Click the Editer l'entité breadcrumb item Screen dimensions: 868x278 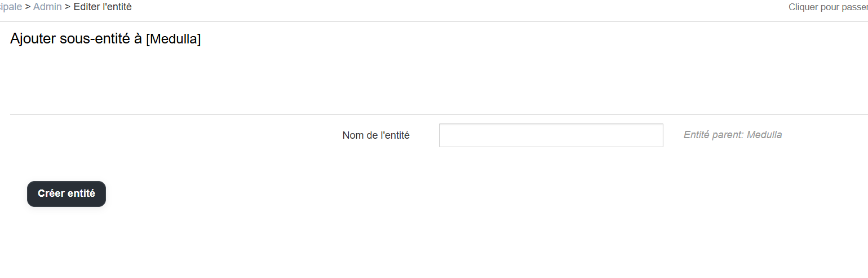[x=103, y=7]
